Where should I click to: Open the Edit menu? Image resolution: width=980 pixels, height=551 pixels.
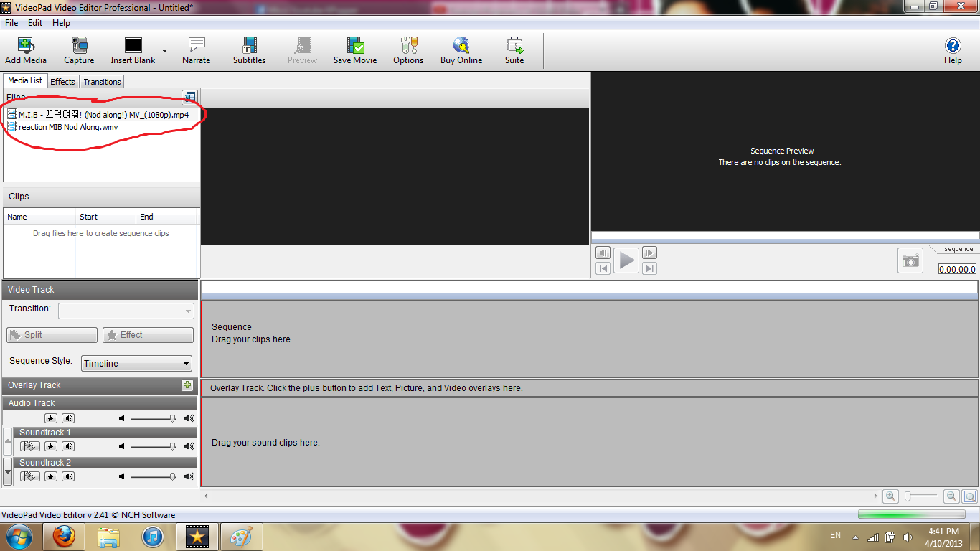35,23
